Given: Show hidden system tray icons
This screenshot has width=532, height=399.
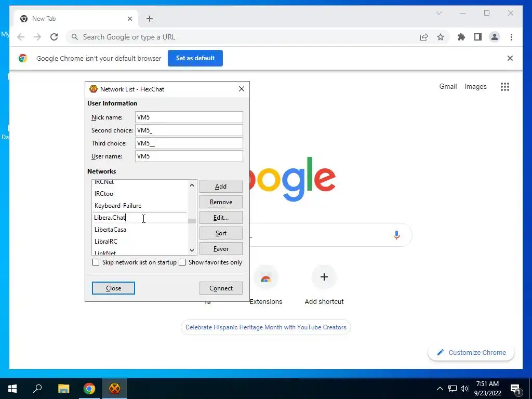Looking at the screenshot, I should 440,389.
